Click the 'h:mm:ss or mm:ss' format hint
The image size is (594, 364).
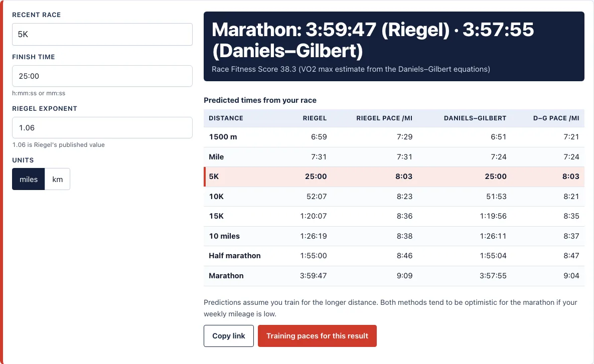[x=39, y=93]
